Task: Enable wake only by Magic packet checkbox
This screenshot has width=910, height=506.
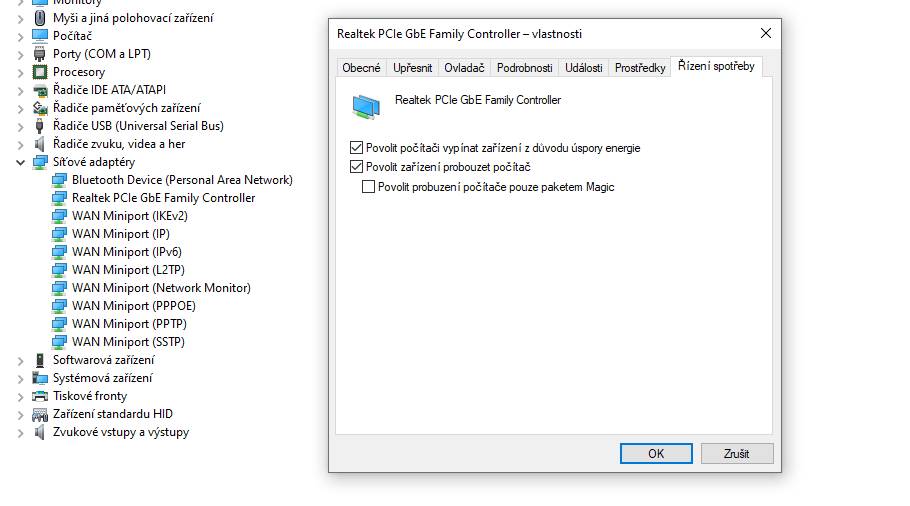Action: [x=368, y=187]
